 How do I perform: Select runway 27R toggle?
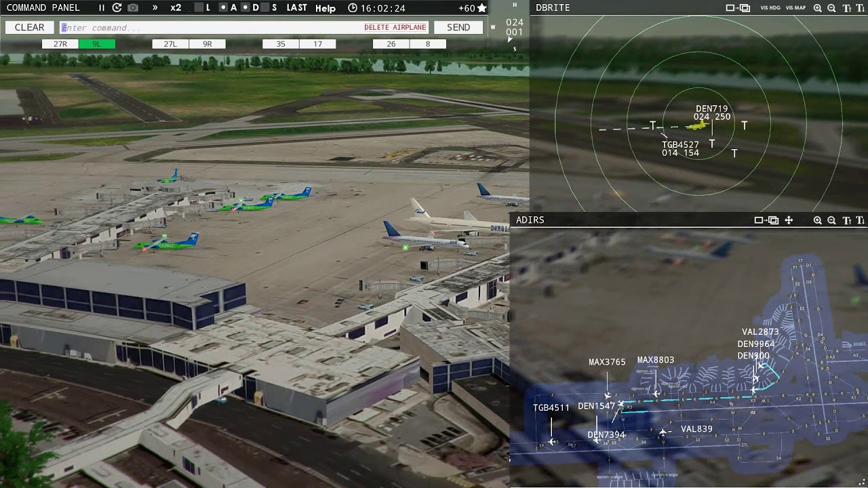(x=60, y=44)
